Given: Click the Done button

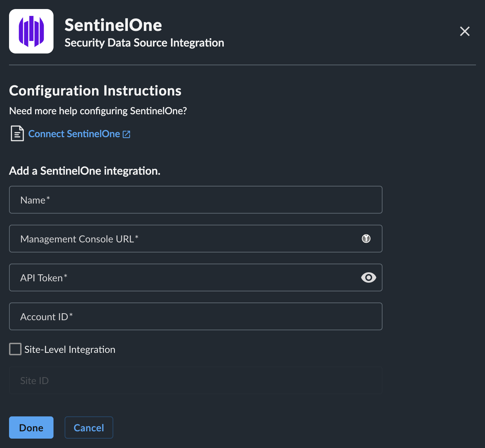Looking at the screenshot, I should coord(31,428).
